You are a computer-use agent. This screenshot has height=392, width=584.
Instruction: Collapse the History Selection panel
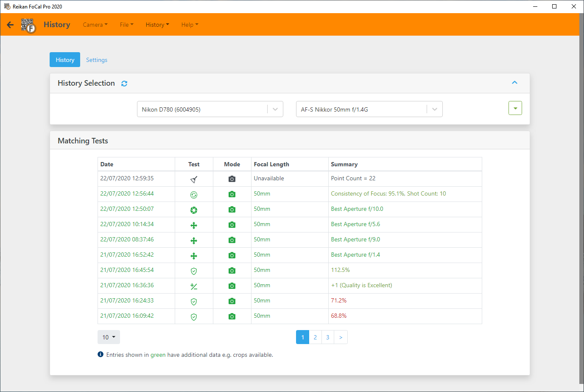coord(514,83)
